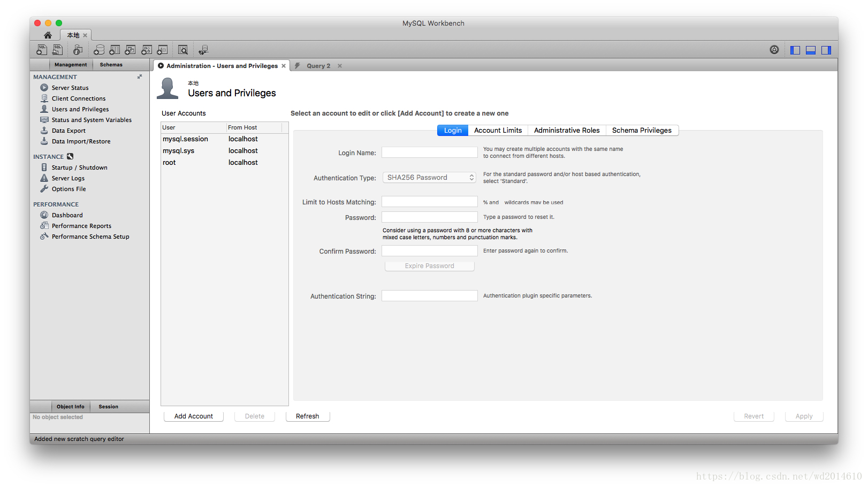Screen dimensions: 868x487
Task: Select the Schema Privileges tab
Action: 642,131
